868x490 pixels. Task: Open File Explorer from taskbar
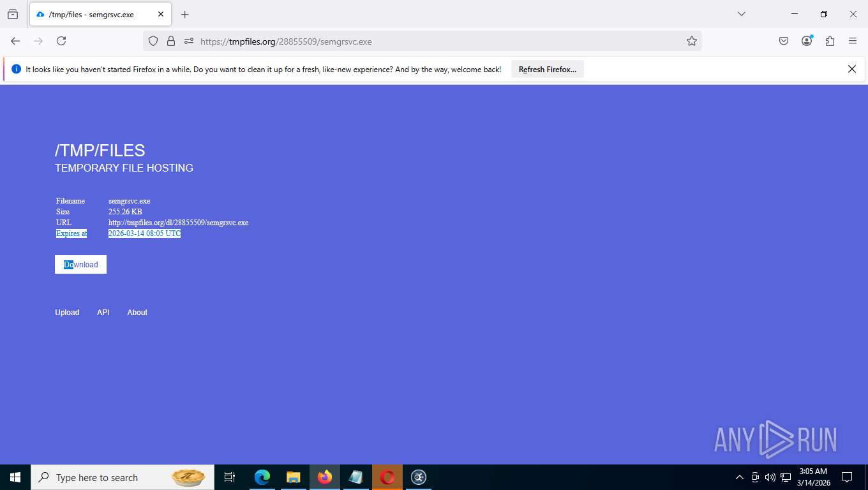pos(294,477)
